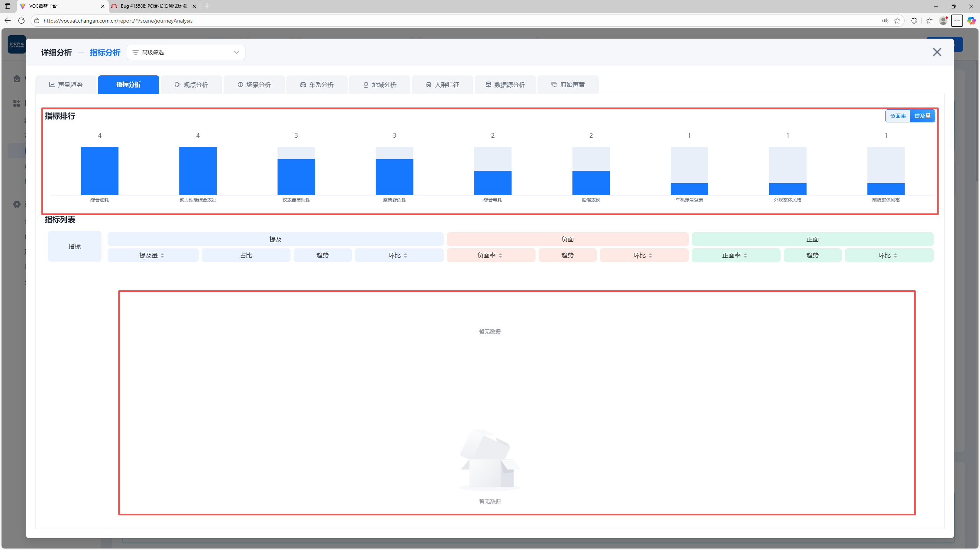Open the 声量趋势 tab
This screenshot has width=980, height=550.
(66, 85)
